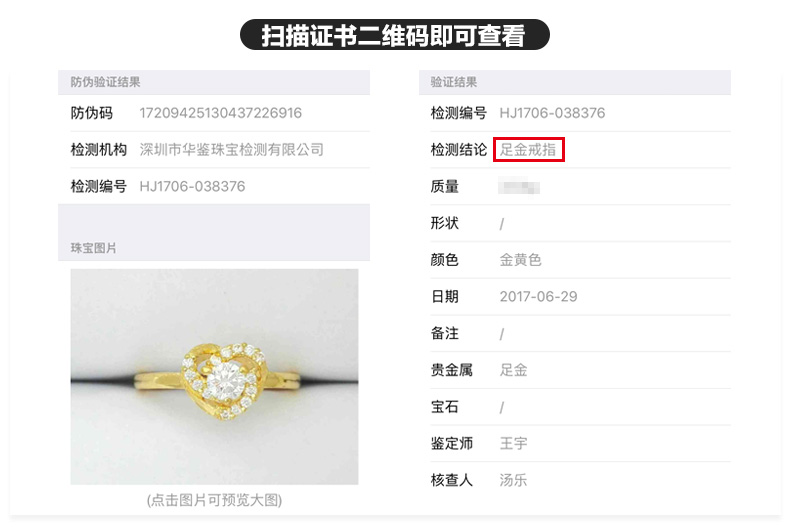The width and height of the screenshot is (790, 527).
Task: Click the 宝石 row slash value
Action: click(x=502, y=407)
